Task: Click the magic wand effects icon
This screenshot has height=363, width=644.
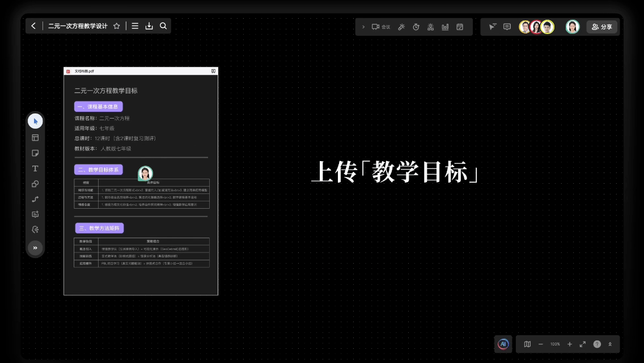Action: (x=401, y=27)
